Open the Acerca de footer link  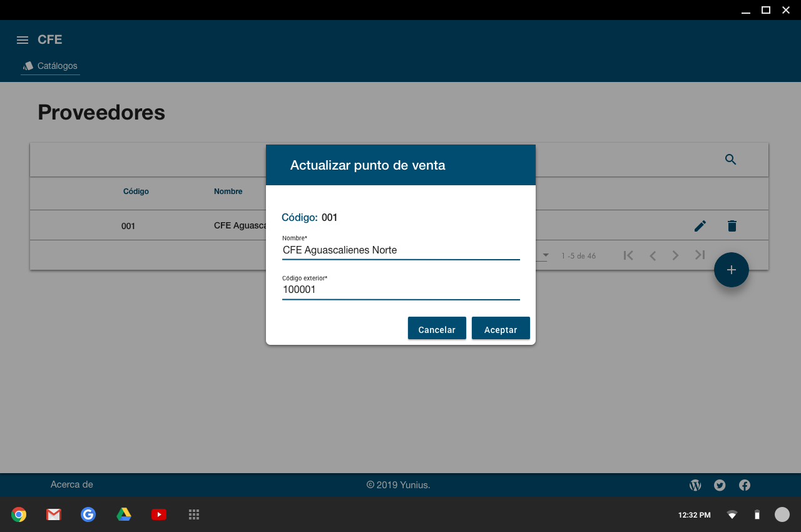click(x=72, y=484)
